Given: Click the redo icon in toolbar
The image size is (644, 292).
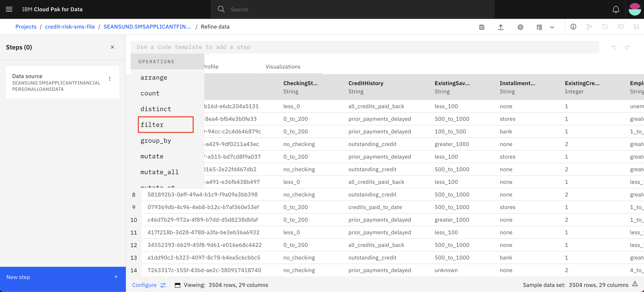Looking at the screenshot, I should 628,47.
